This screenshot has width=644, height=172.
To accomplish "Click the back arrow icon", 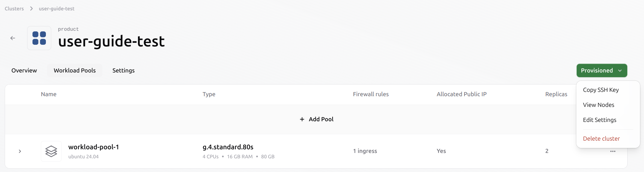I will point(13,38).
